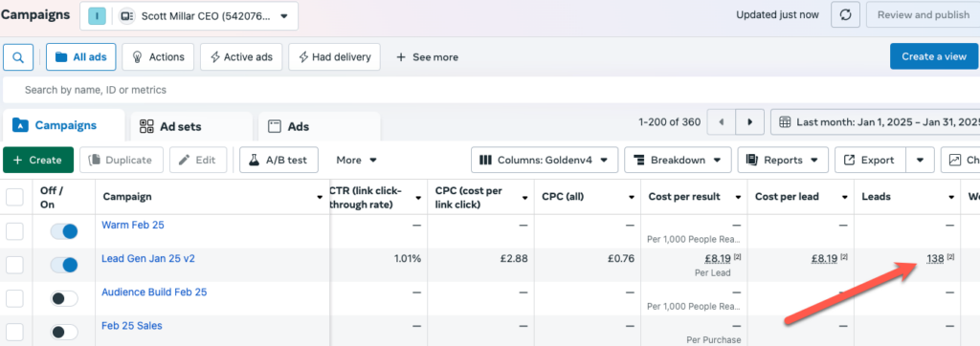Image resolution: width=980 pixels, height=346 pixels.
Task: Turn on the Feb 25 Sales toggle
Action: [64, 332]
